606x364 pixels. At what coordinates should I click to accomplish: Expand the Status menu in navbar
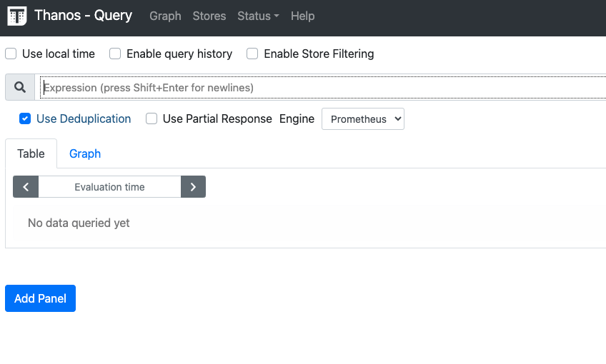click(x=258, y=16)
